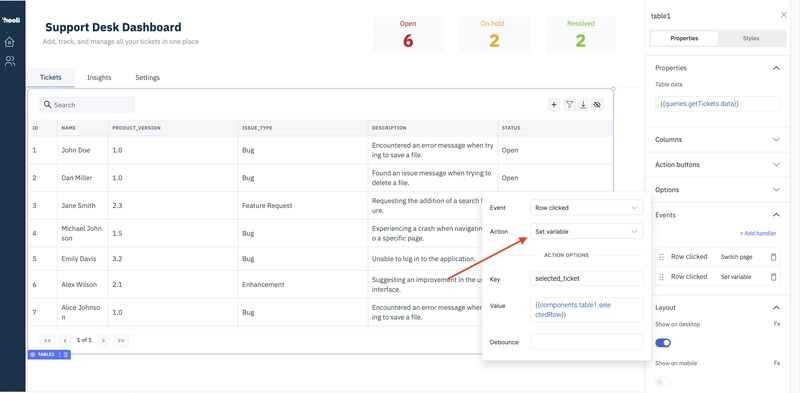800x393 pixels.
Task: Expand the Columns section
Action: point(717,139)
